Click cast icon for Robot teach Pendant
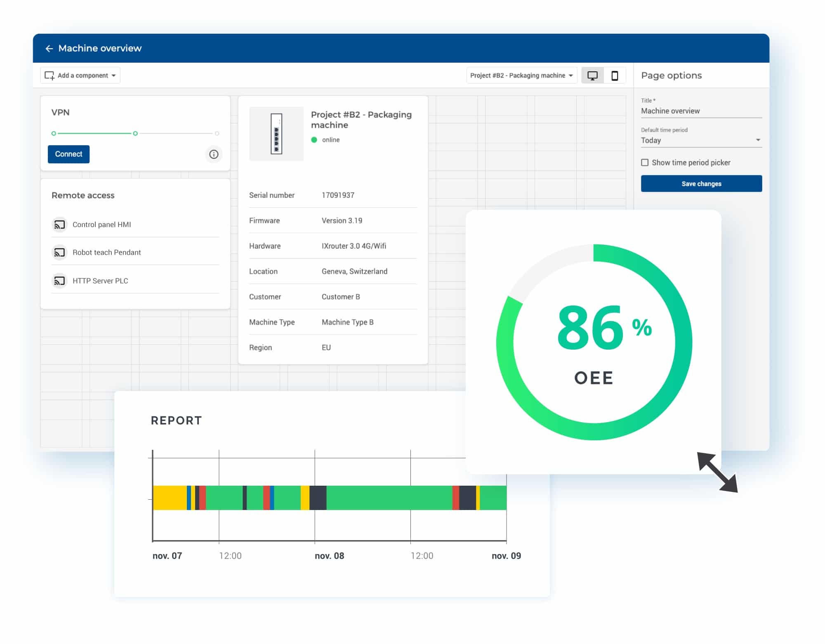 [x=59, y=252]
